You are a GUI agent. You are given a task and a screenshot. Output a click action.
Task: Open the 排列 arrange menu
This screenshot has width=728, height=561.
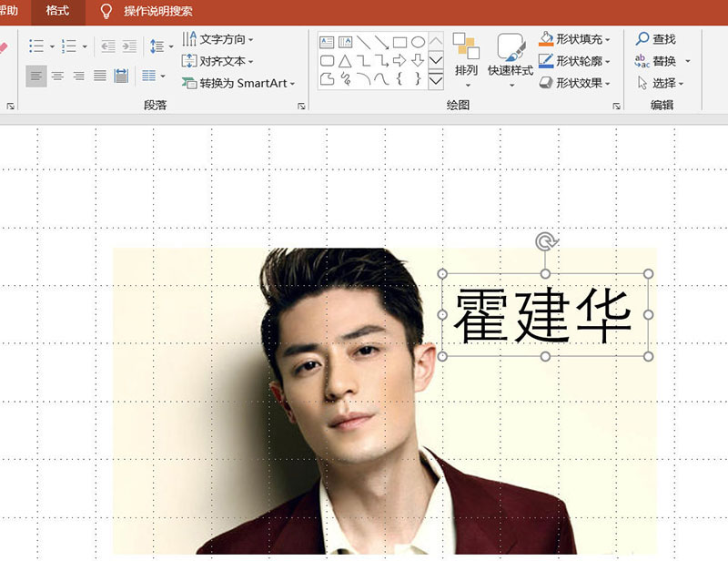(466, 60)
